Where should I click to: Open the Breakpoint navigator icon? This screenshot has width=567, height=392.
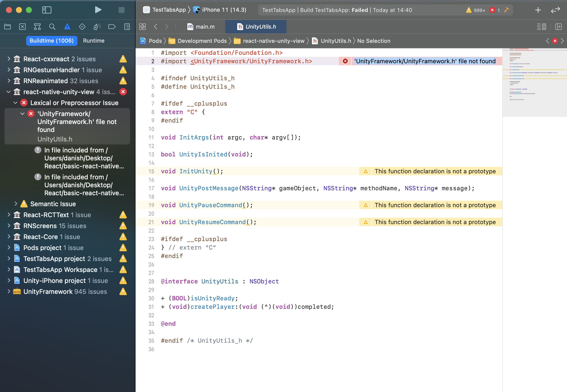coord(112,27)
